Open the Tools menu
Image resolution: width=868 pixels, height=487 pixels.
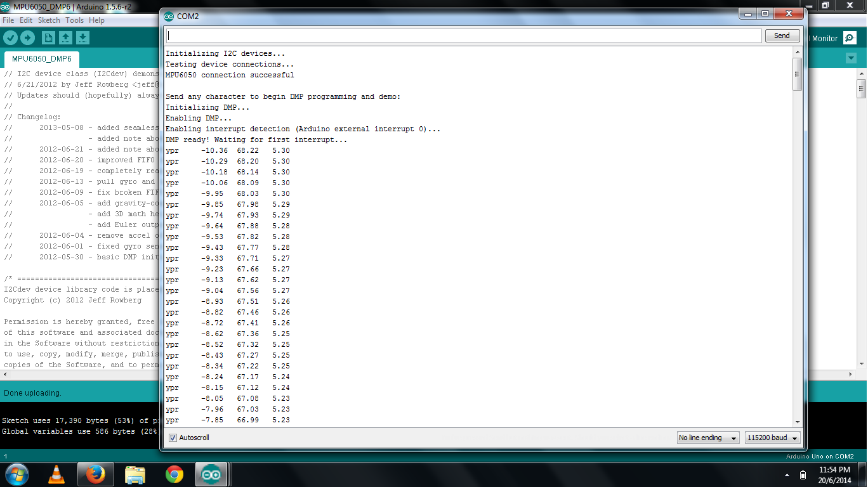coord(74,20)
